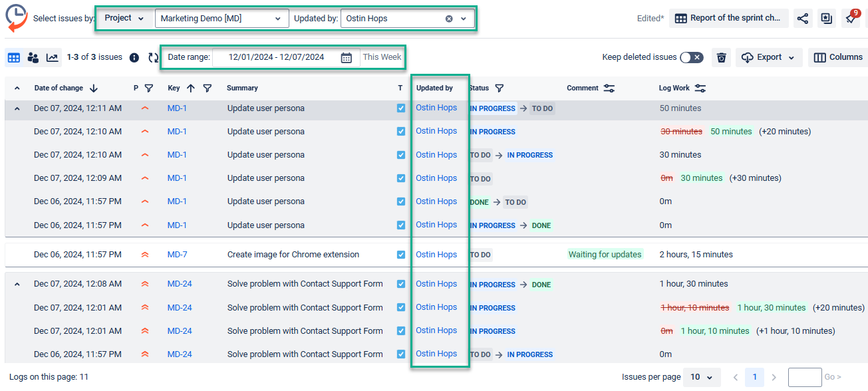This screenshot has width=868, height=391.
Task: Refresh the issues list
Action: coord(153,58)
